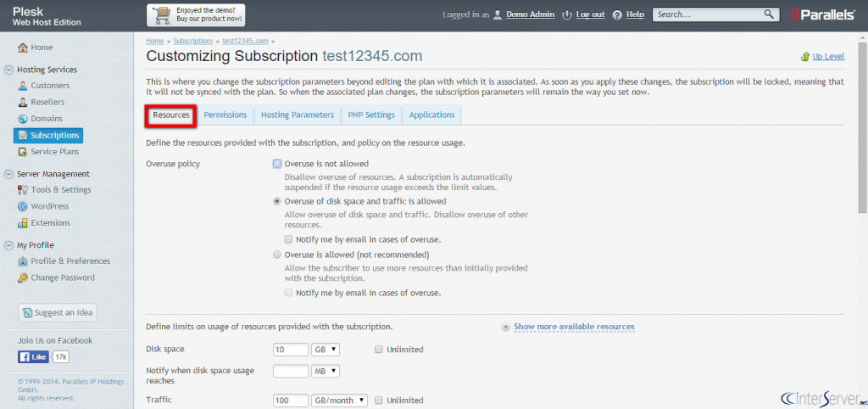Click the shopping cart icon in header
Viewport: 868px width, 409px height.
(160, 14)
